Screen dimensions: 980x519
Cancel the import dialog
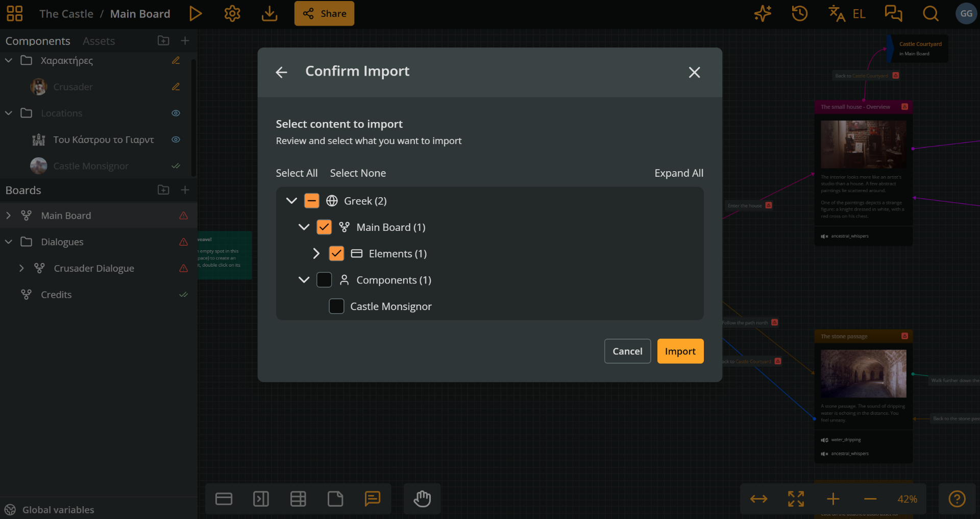[x=627, y=351]
